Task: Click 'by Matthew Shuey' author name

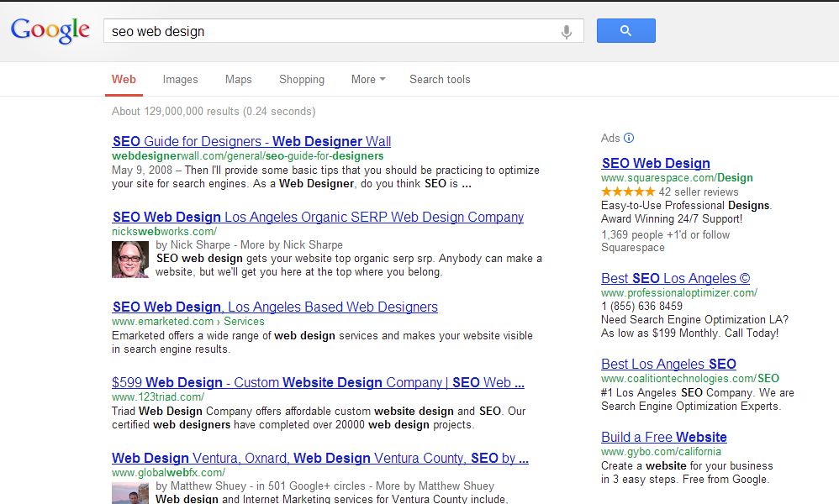Action: (x=201, y=486)
